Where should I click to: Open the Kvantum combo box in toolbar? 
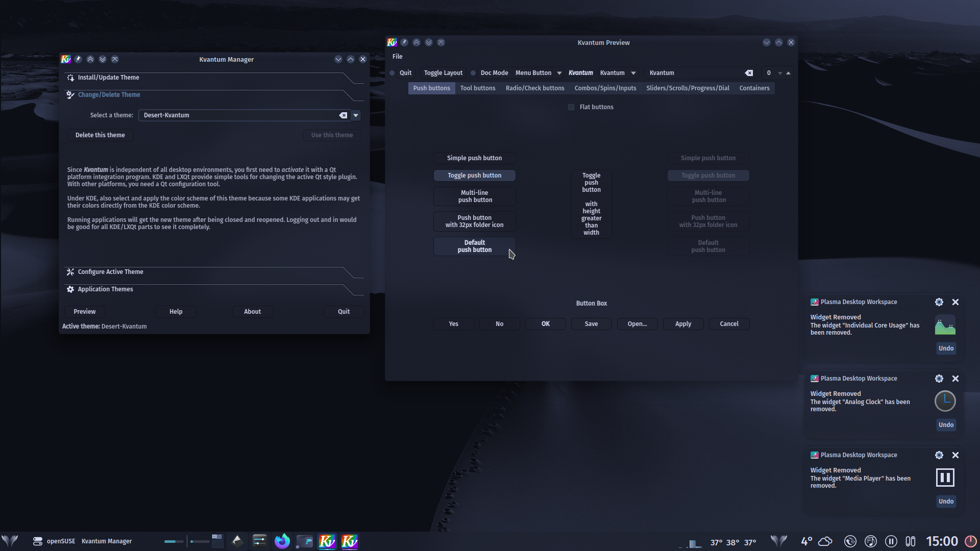pos(618,73)
